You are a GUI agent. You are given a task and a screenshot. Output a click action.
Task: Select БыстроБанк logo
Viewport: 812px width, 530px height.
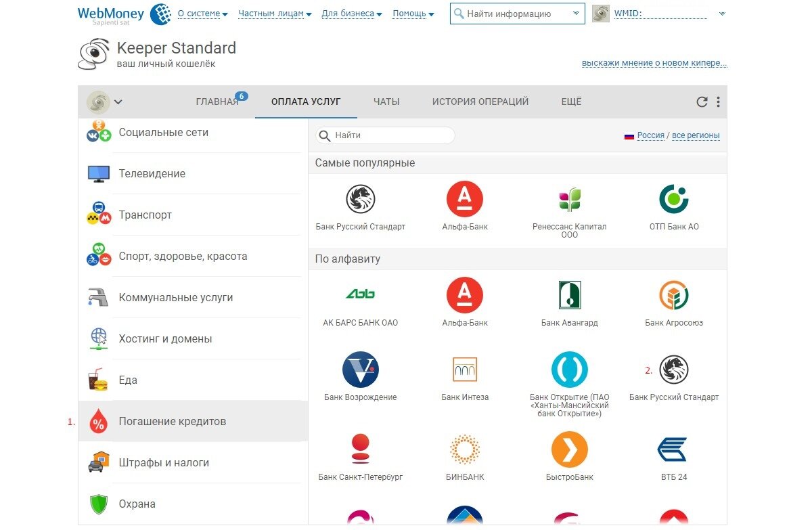(570, 449)
